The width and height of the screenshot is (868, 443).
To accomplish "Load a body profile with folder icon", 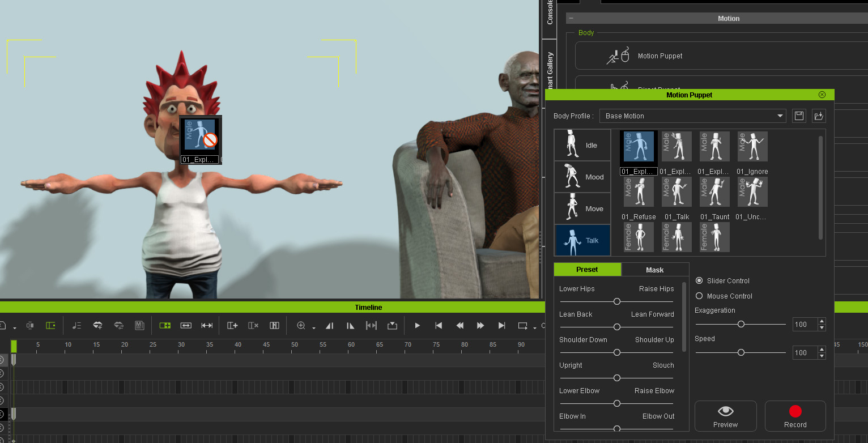I will coord(819,116).
